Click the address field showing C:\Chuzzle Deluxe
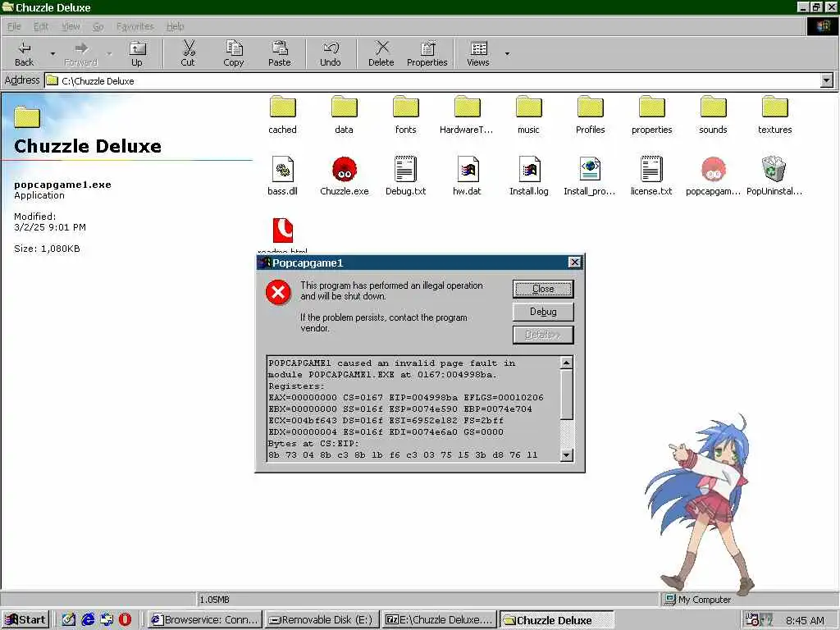 click(433, 81)
